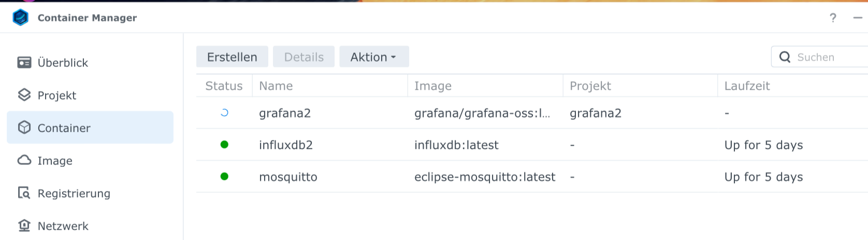The height and width of the screenshot is (240, 868).
Task: Click the Container cube icon
Action: pos(24,128)
